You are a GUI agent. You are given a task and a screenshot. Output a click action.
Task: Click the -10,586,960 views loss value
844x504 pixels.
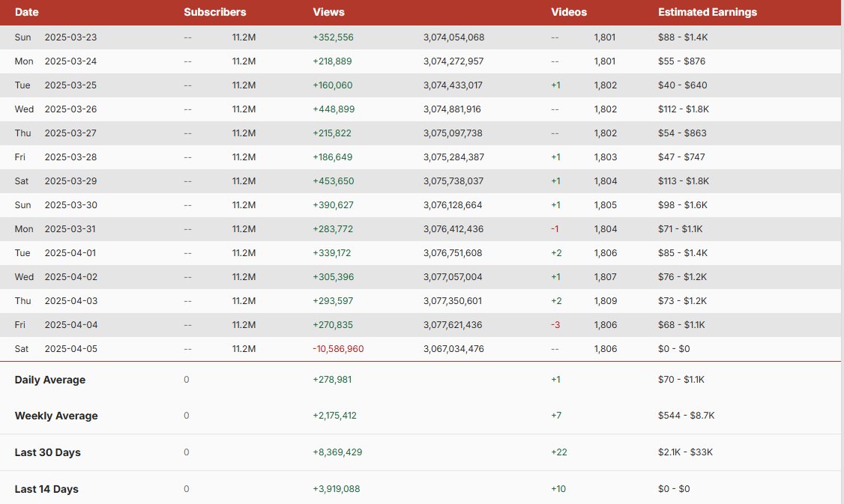338,348
